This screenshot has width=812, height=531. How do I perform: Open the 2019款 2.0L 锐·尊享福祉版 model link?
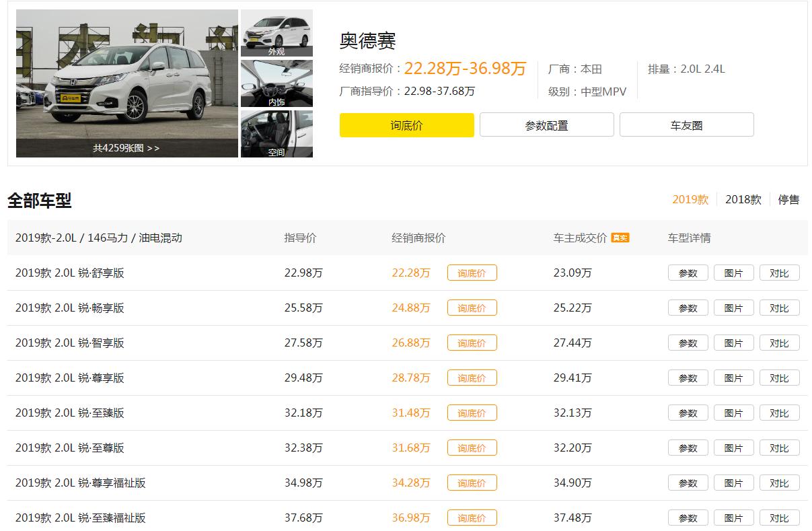pos(81,483)
